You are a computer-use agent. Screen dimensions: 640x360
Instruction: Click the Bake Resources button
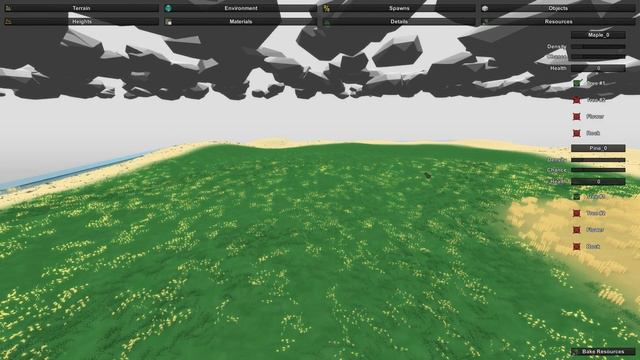(x=603, y=351)
